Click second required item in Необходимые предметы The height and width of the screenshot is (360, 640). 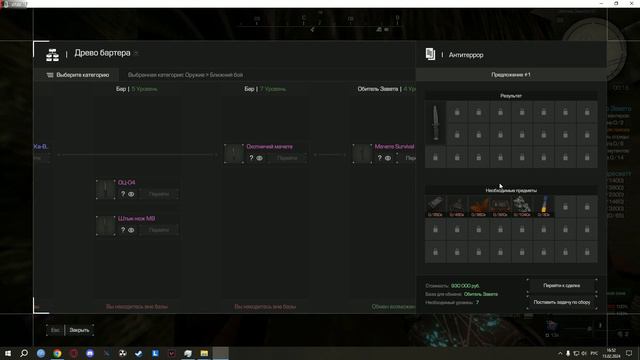tap(457, 207)
